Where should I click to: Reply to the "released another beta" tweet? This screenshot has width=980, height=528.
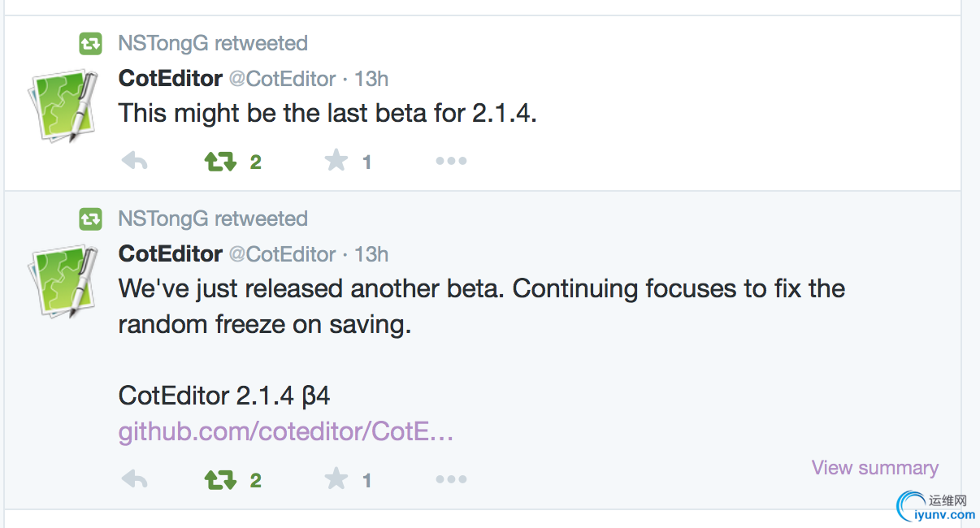pos(134,479)
